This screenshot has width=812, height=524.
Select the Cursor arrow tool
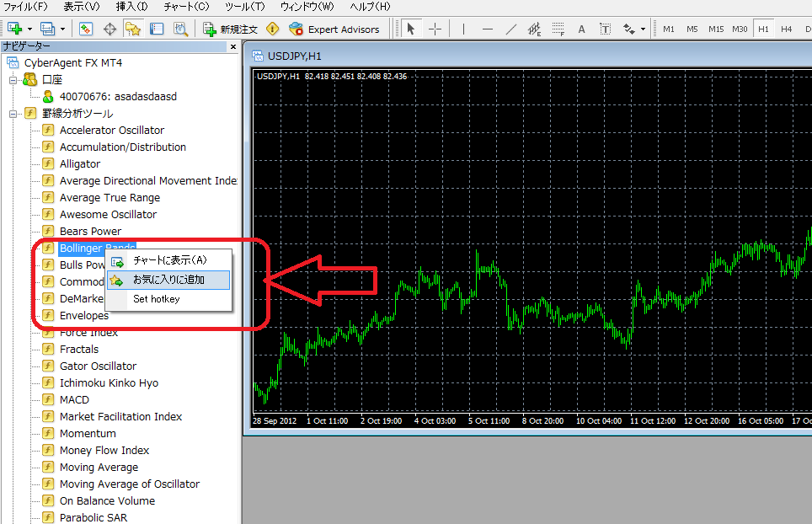pos(411,29)
